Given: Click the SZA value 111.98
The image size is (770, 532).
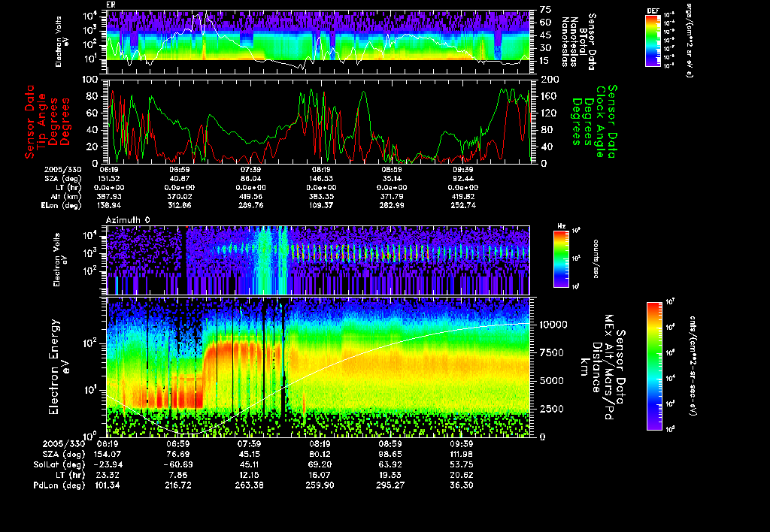Looking at the screenshot, I should 462,455.
